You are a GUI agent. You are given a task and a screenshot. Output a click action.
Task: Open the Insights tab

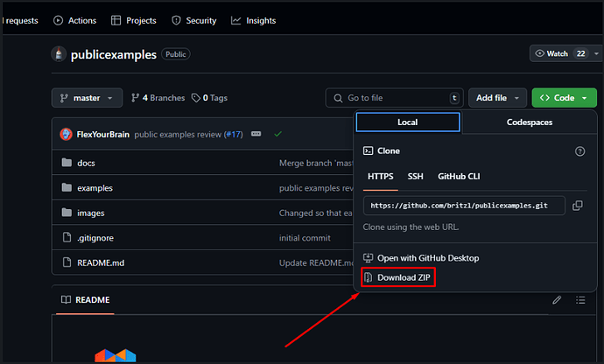[253, 20]
